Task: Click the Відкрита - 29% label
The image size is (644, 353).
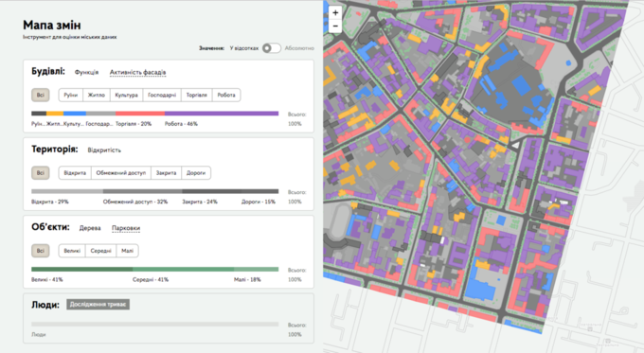Action: tap(50, 202)
